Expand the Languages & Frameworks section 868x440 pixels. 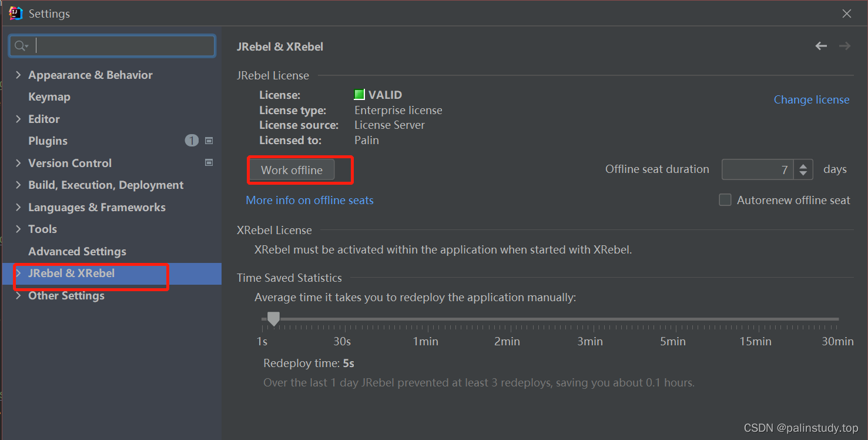(x=18, y=207)
